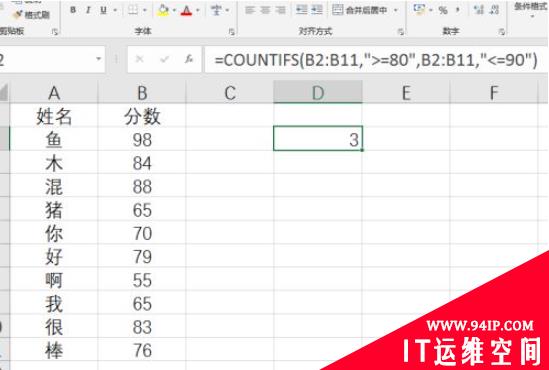Select cell with score 84
Viewport: 549px width, 370px height.
pyautogui.click(x=142, y=162)
